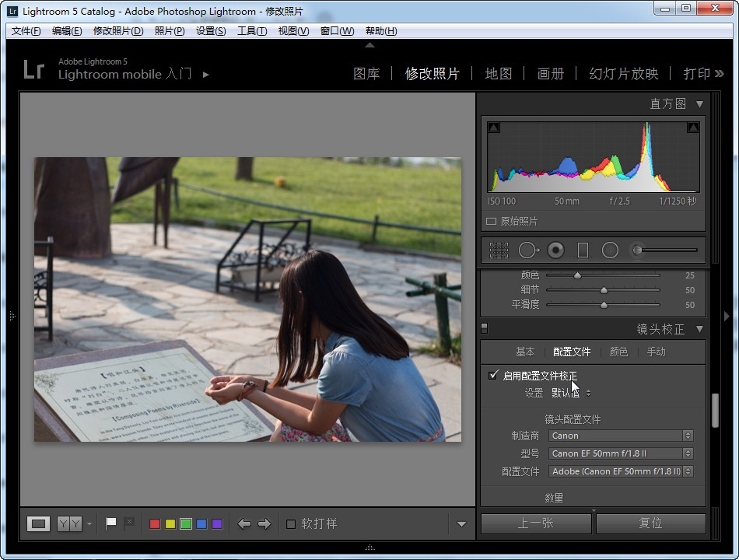This screenshot has height=560, width=739.
Task: Click the 复位 reset button
Action: click(650, 523)
